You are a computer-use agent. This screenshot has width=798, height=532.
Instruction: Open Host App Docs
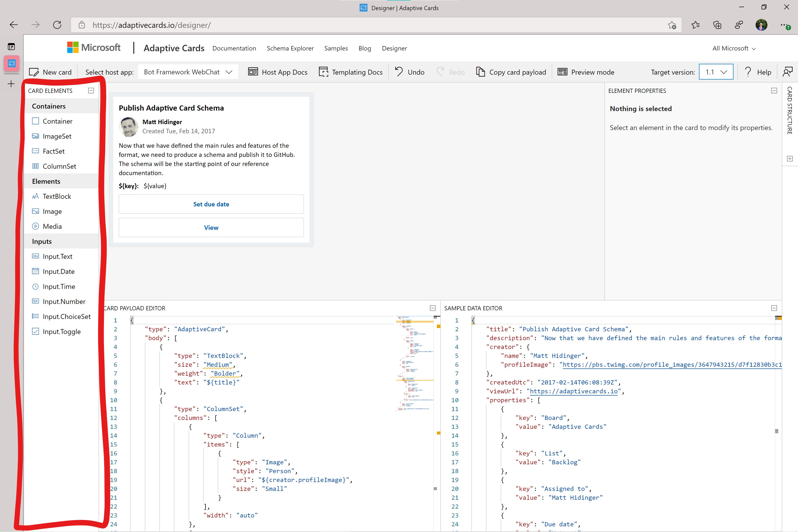(278, 72)
